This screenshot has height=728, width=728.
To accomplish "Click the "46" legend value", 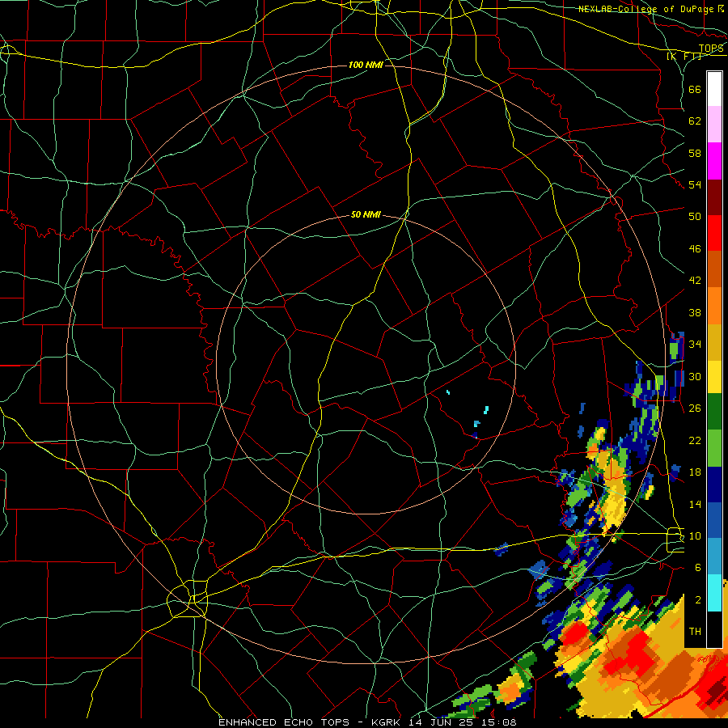I will click(x=695, y=249).
